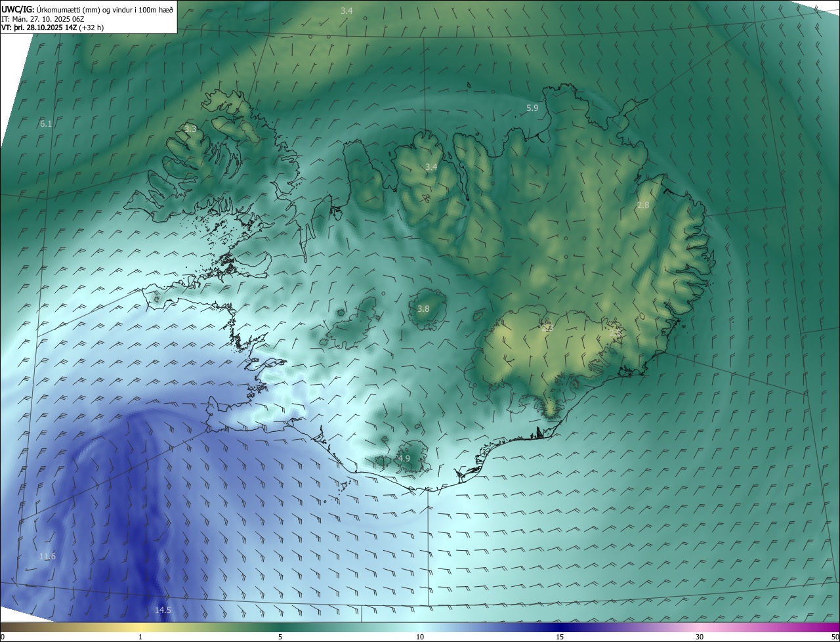This screenshot has width=840, height=642.
Task: Click the 2.8 value label on the map
Action: click(x=643, y=205)
